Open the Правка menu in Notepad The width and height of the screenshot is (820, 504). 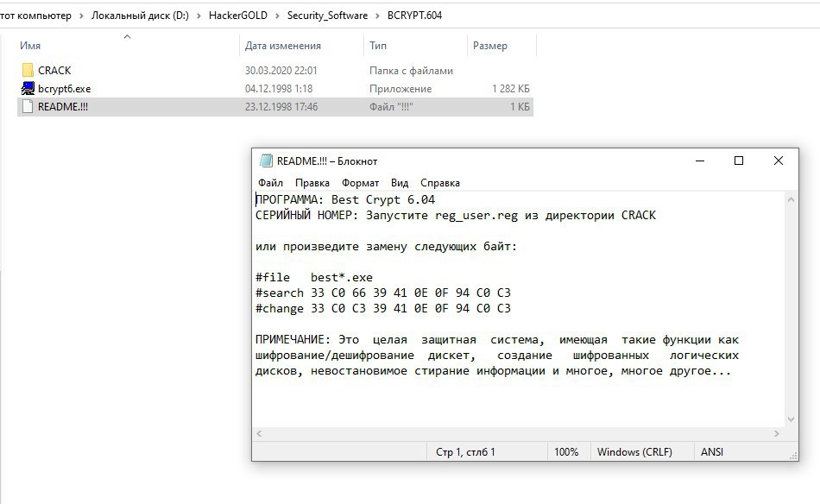pyautogui.click(x=312, y=183)
